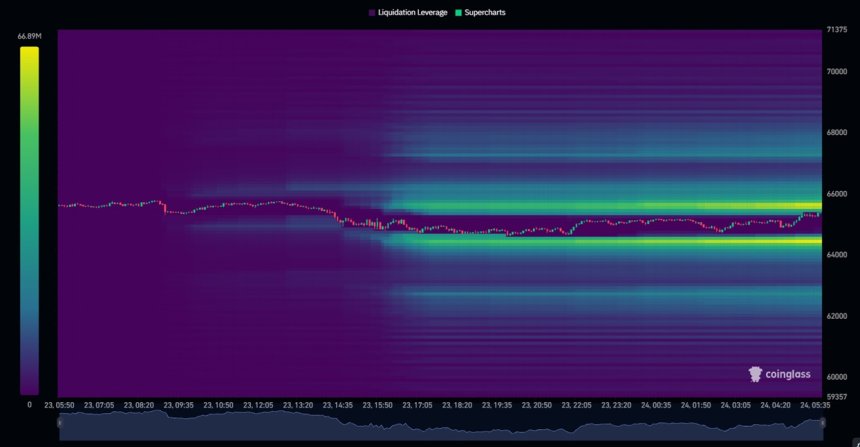Viewport: 860px width, 447px height.
Task: Click the mini price chart in the range selector
Action: (x=441, y=425)
